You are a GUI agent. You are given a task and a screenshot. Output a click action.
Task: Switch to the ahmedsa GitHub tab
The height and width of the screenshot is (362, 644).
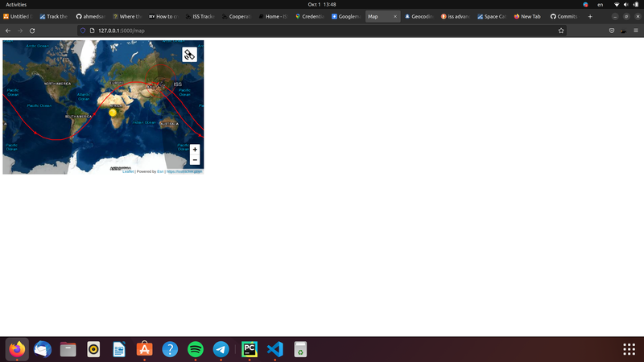click(90, 16)
